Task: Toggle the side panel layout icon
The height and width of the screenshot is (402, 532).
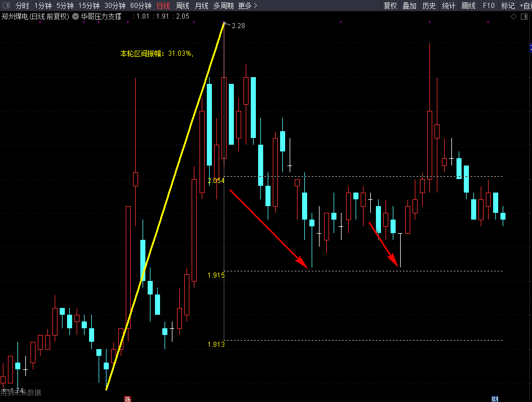Action: coord(523,17)
